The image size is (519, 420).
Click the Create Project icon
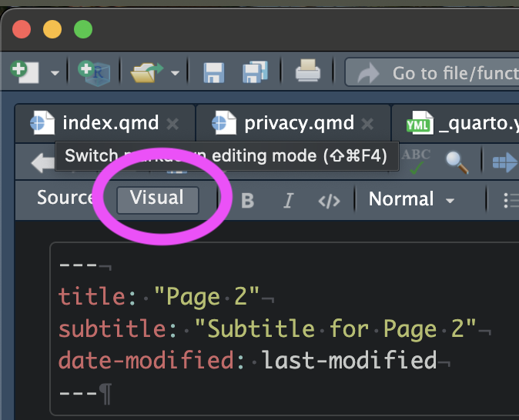[x=94, y=72]
